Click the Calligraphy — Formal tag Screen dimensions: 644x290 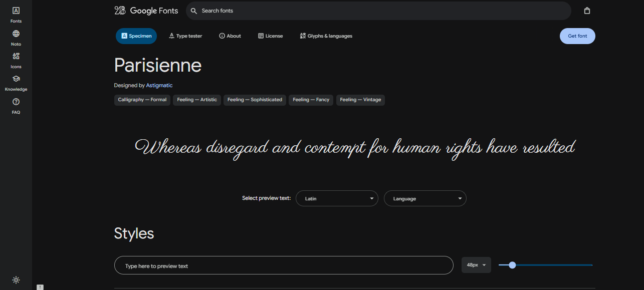point(142,100)
